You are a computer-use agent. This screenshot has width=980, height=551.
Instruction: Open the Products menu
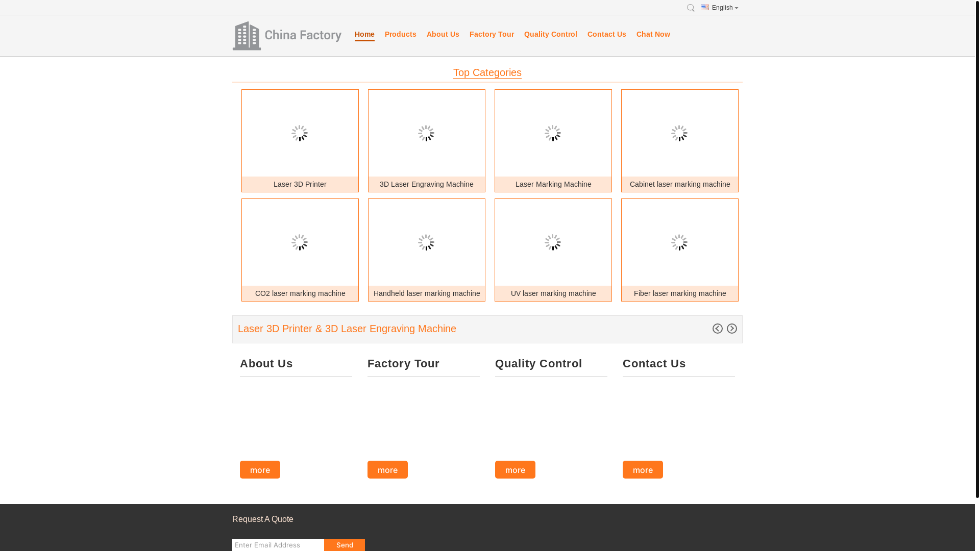pyautogui.click(x=401, y=34)
